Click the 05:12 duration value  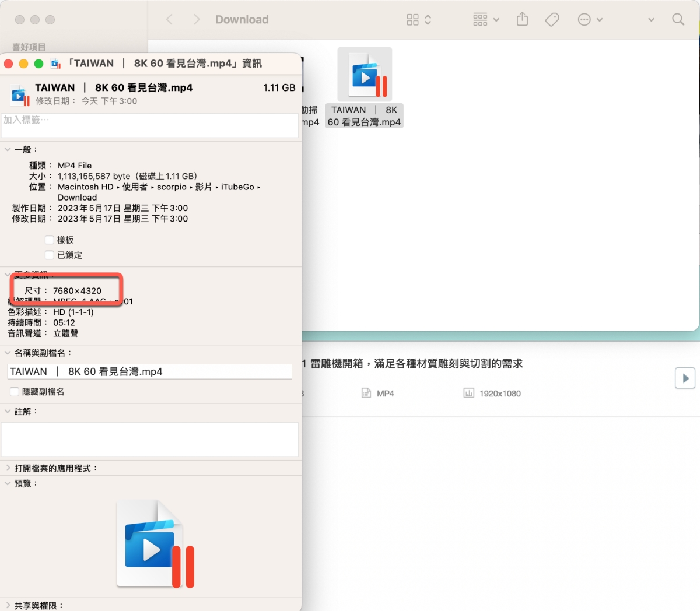(x=64, y=322)
